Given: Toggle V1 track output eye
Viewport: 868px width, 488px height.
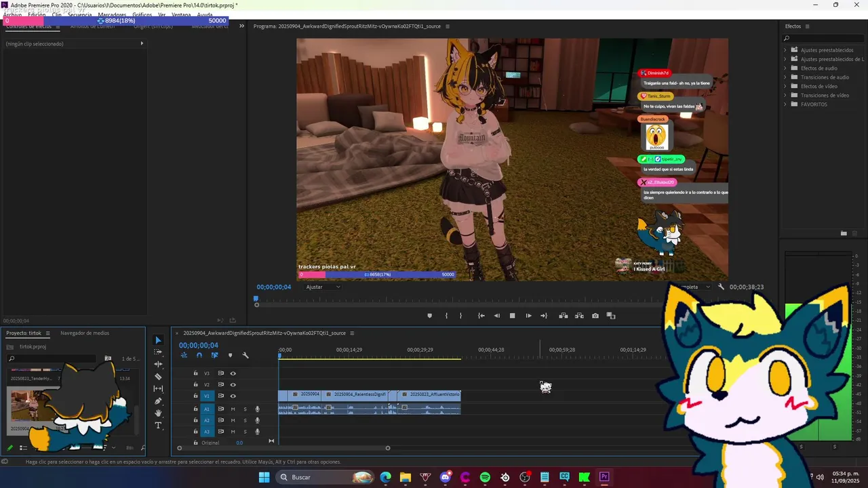Looking at the screenshot, I should [233, 396].
